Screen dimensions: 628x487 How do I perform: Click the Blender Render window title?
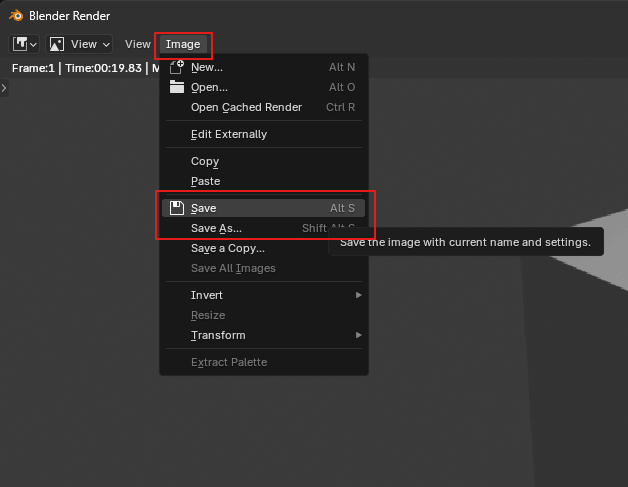tap(69, 16)
